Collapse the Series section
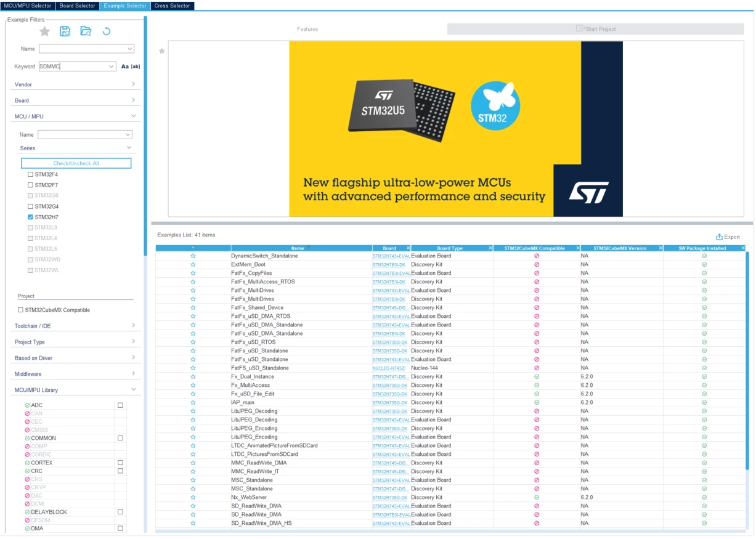756x539 pixels. (x=129, y=148)
